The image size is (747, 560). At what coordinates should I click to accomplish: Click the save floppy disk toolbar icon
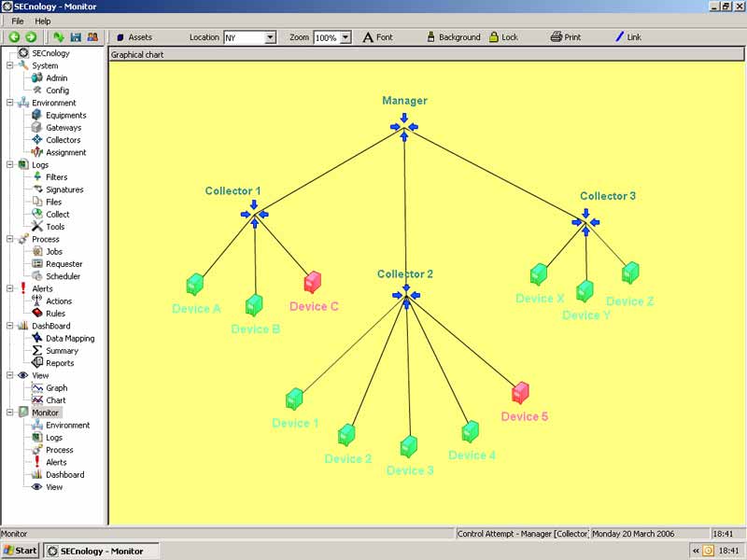tap(76, 37)
